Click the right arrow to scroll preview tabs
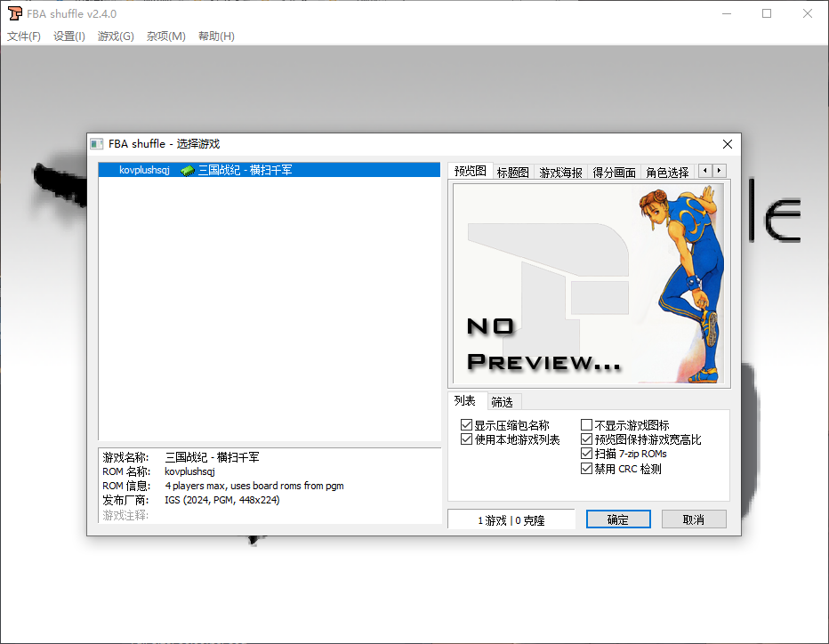The width and height of the screenshot is (829, 644). [720, 170]
